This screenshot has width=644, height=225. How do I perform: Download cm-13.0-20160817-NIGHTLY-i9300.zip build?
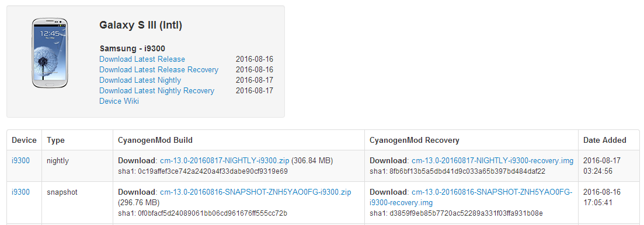pos(225,161)
